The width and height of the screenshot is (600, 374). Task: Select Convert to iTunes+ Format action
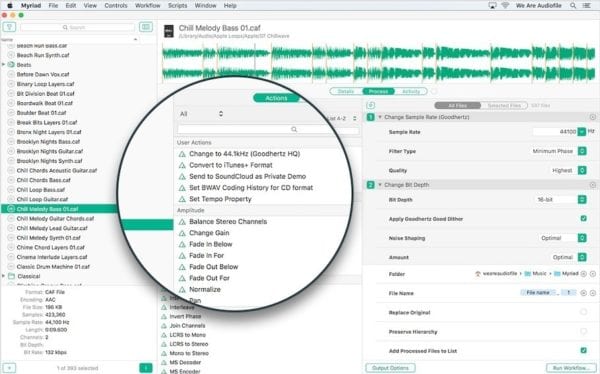(x=231, y=165)
